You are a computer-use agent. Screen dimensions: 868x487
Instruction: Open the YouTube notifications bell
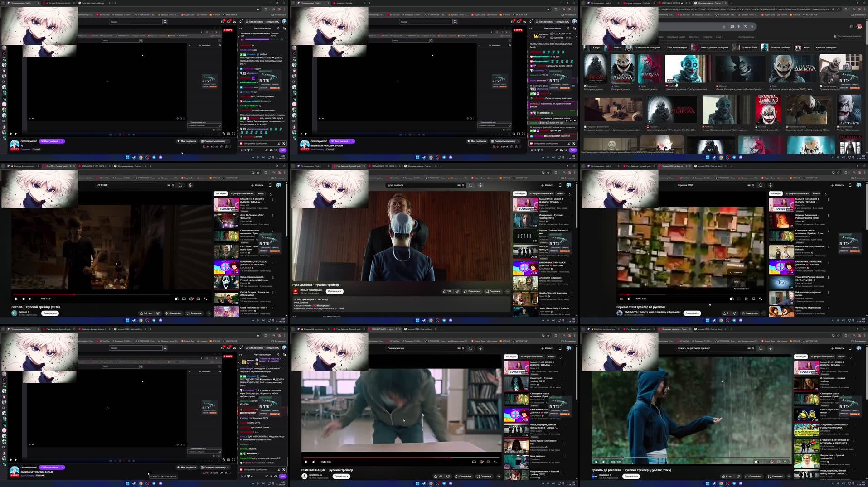tap(560, 185)
